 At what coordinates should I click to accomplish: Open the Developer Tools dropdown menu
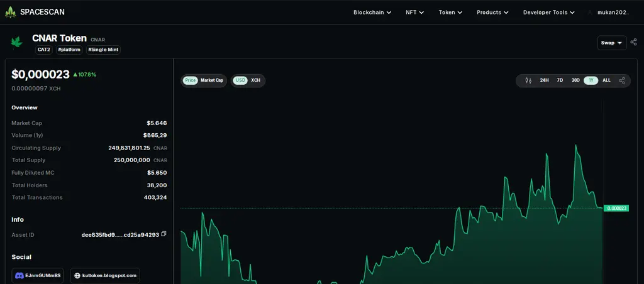pyautogui.click(x=548, y=13)
